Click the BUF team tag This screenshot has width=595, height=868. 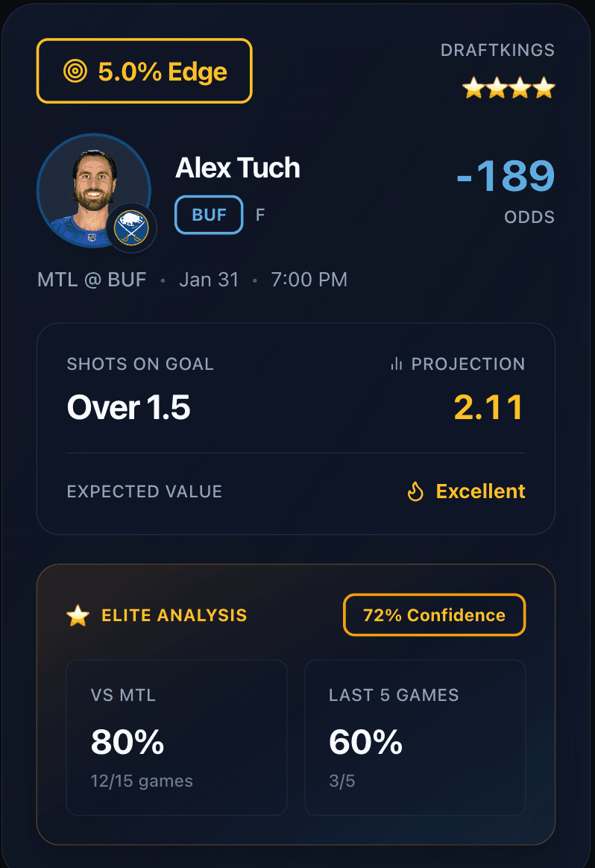pos(209,215)
